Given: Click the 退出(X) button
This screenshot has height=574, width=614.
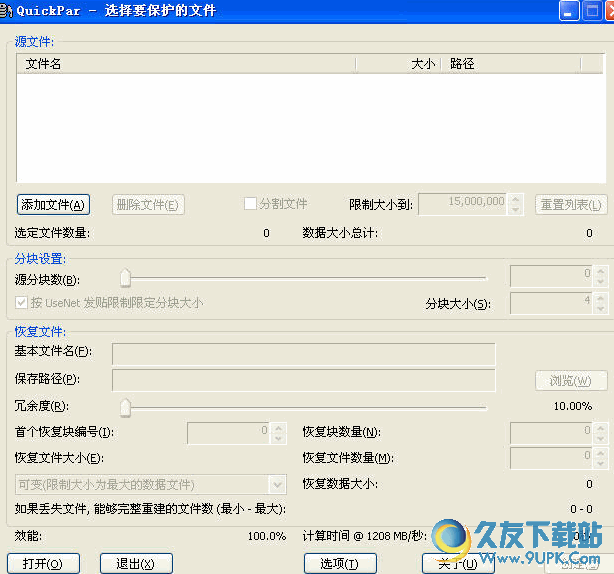Looking at the screenshot, I should coord(136,563).
